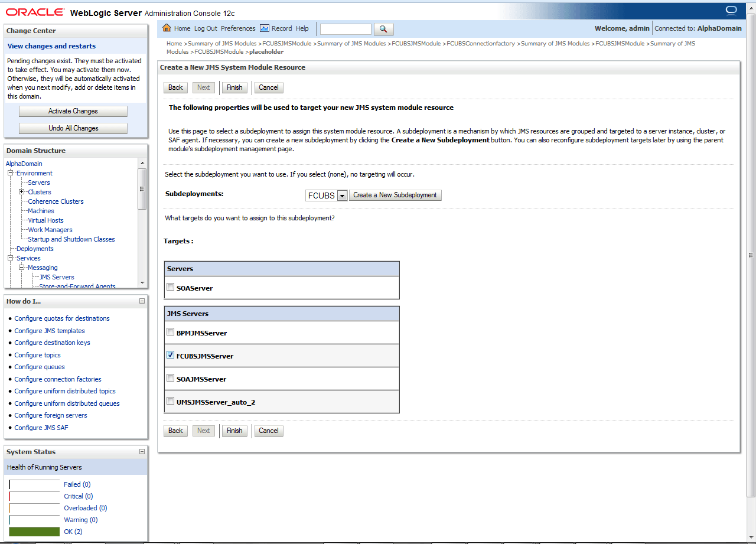Click Log Out in toolbar
Image resolution: width=756 pixels, height=544 pixels.
(x=206, y=28)
